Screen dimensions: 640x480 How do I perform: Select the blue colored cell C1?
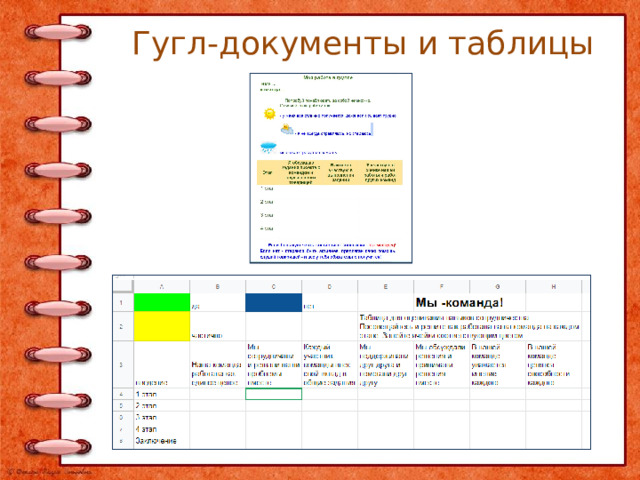(273, 302)
